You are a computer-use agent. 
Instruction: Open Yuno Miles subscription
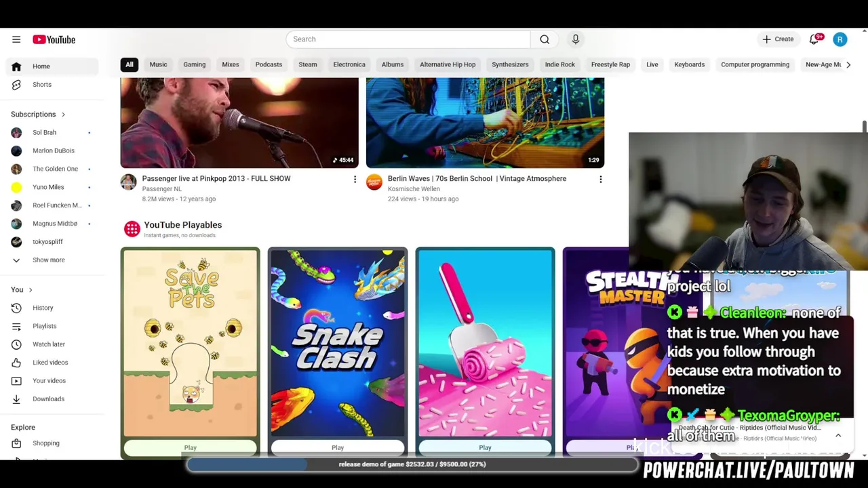point(53,188)
